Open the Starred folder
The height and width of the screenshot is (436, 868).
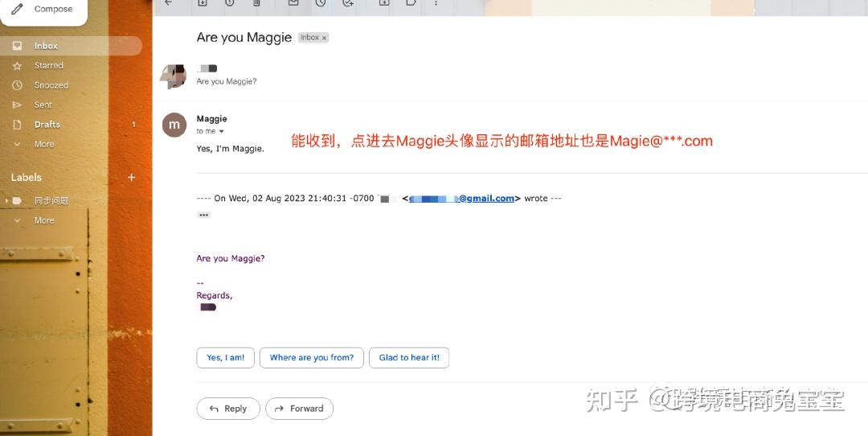[48, 66]
